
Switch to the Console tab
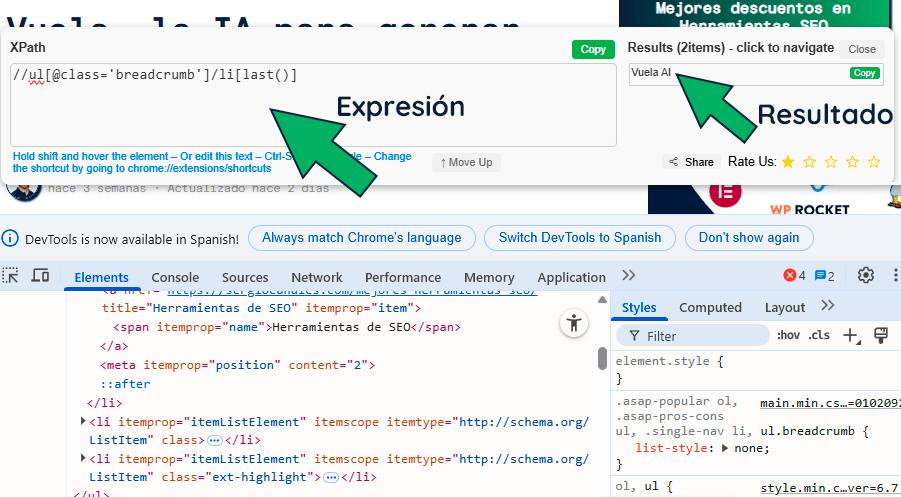pyautogui.click(x=175, y=277)
